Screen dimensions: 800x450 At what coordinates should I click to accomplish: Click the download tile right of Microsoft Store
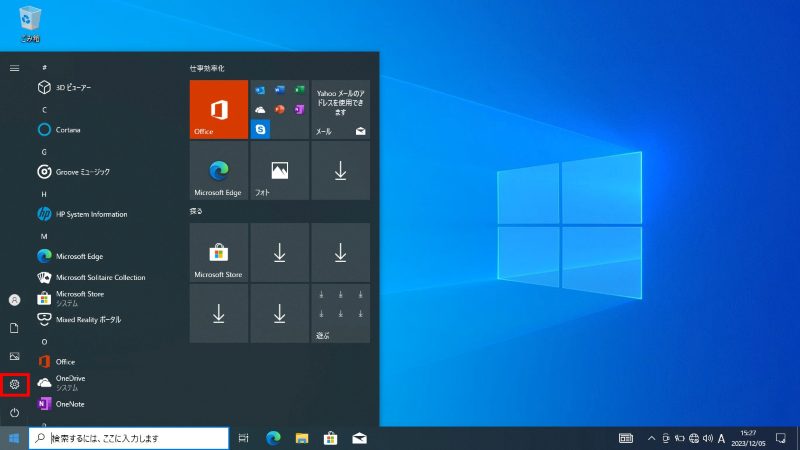coord(280,252)
